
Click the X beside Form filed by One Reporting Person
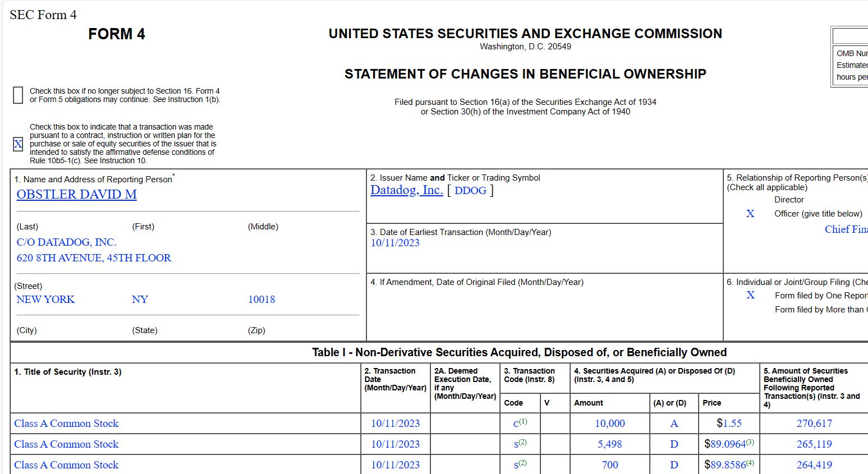[x=750, y=295]
